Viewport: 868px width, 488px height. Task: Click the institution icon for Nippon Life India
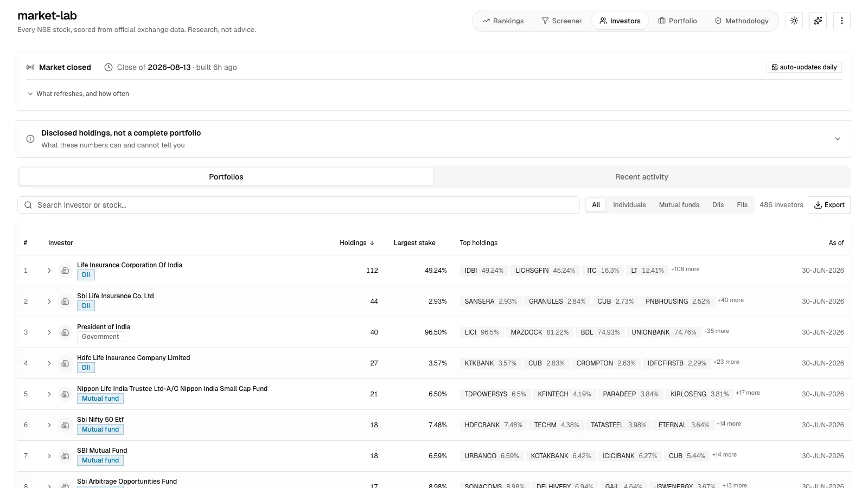(x=65, y=394)
